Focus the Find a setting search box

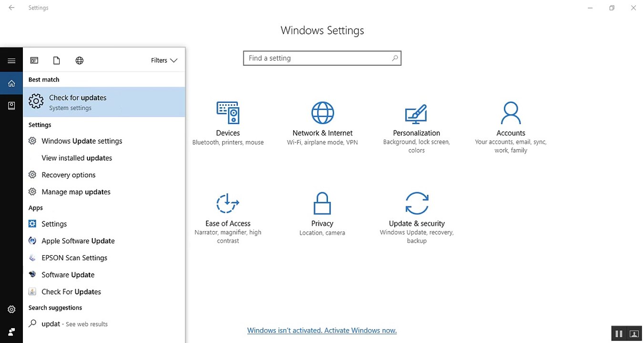(322, 58)
